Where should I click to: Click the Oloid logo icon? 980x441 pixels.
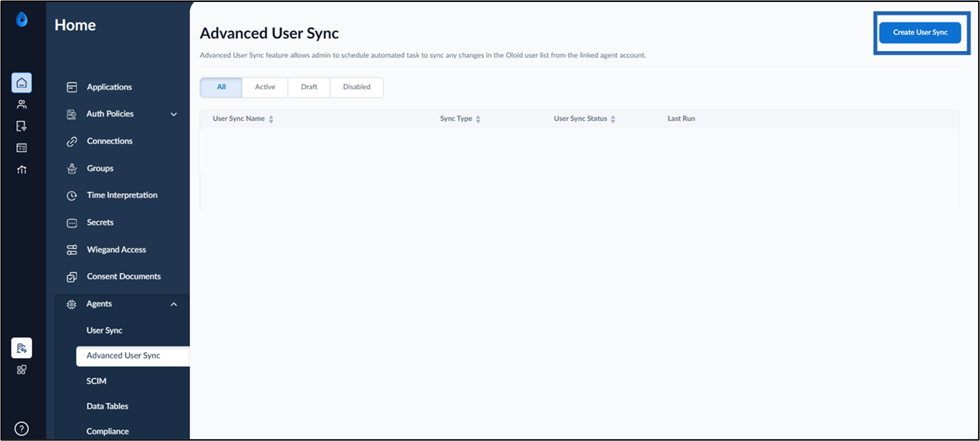pos(21,20)
